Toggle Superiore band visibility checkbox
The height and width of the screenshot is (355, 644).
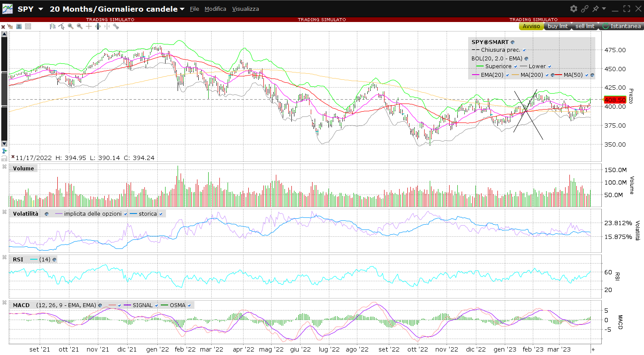[x=516, y=67]
